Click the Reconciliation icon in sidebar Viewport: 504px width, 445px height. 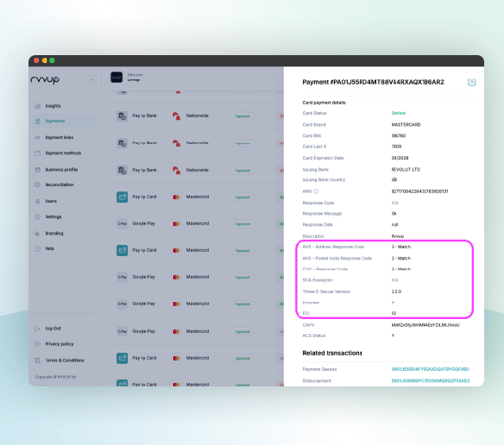(x=38, y=185)
